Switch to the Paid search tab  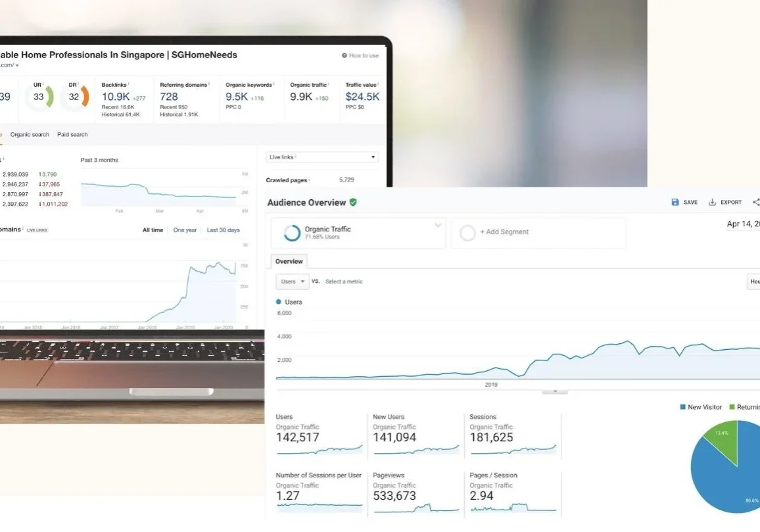[x=72, y=135]
